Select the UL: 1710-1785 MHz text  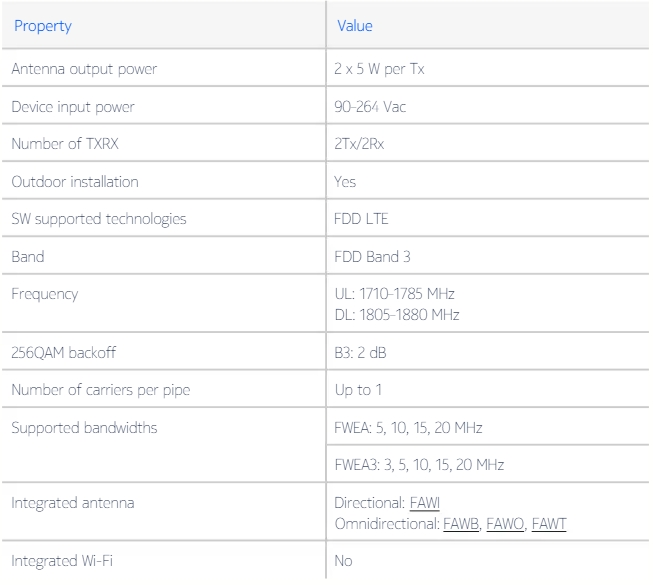point(394,294)
